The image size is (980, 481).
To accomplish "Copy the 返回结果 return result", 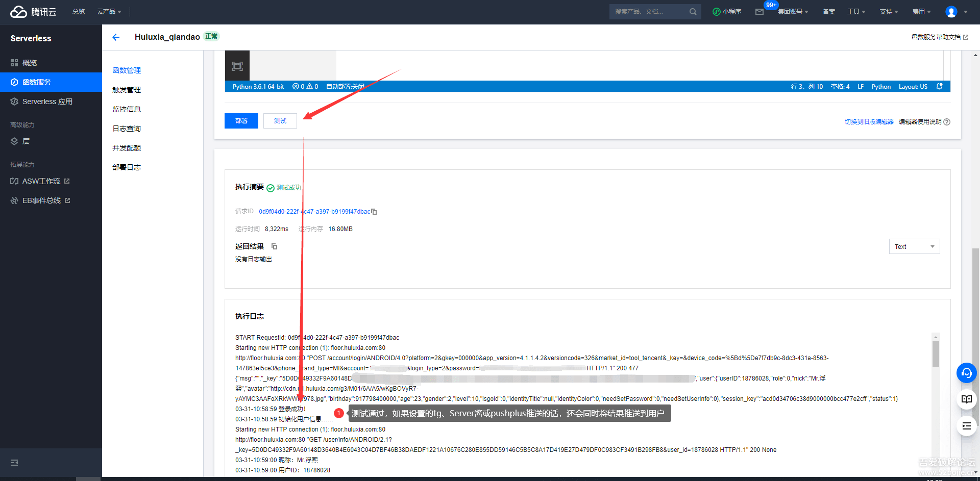I will tap(274, 246).
